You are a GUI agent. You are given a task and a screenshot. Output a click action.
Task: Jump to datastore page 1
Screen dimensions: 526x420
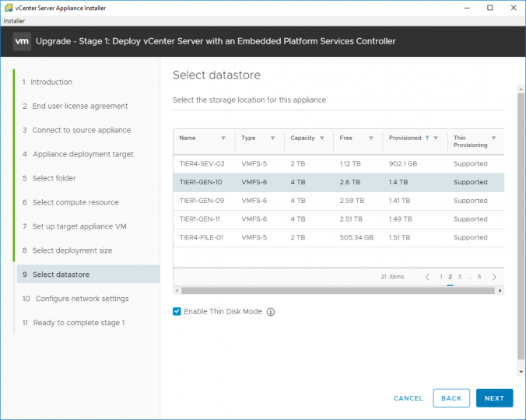pyautogui.click(x=441, y=277)
